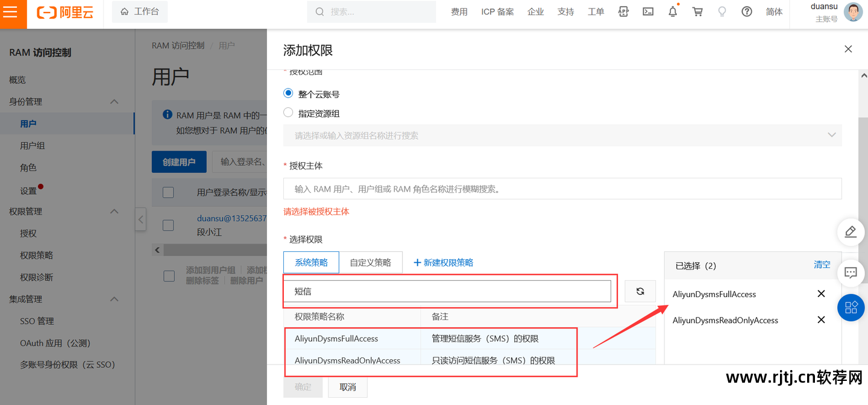Open the hamburger main menu

[10, 11]
